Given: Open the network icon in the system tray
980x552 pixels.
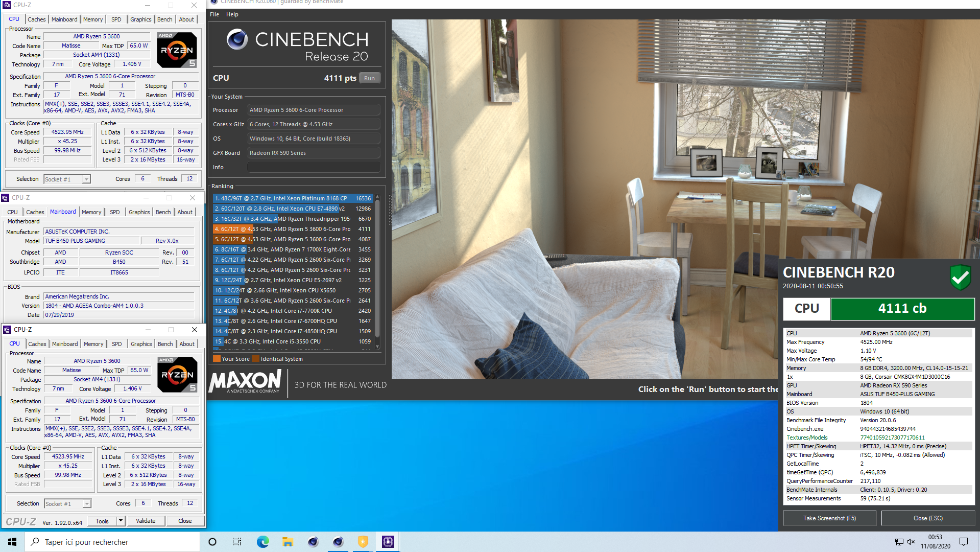Looking at the screenshot, I should [899, 542].
